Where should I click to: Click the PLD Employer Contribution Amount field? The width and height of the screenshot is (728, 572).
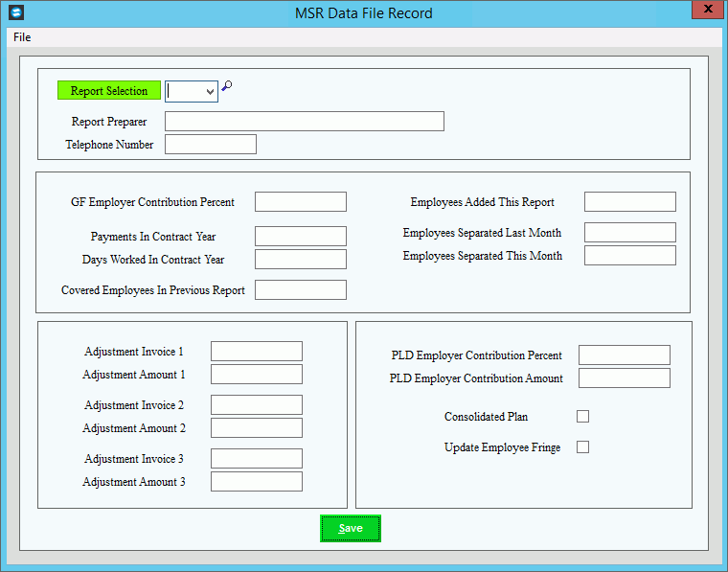click(624, 378)
